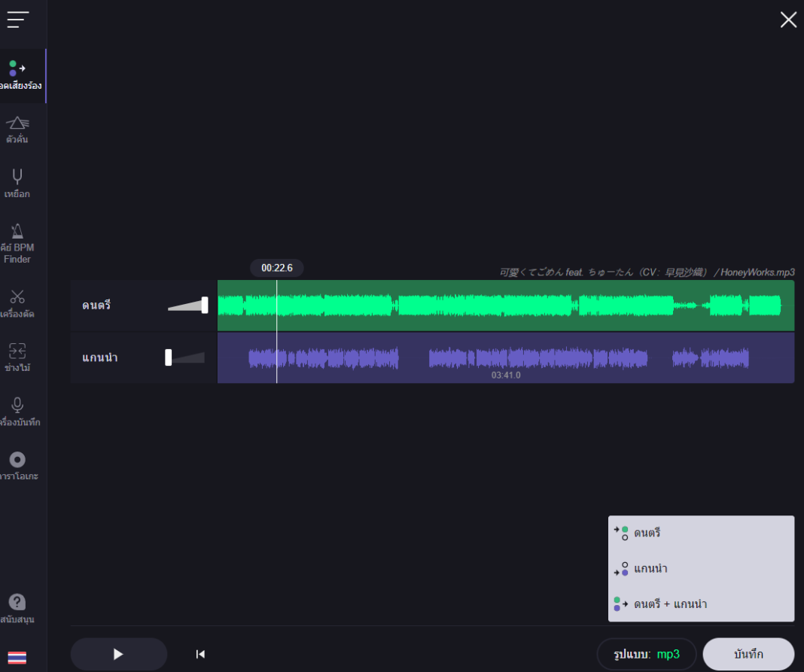Image resolution: width=804 pixels, height=672 pixels.
Task: Open the เหยือก tuning fork tool
Action: coord(17,183)
